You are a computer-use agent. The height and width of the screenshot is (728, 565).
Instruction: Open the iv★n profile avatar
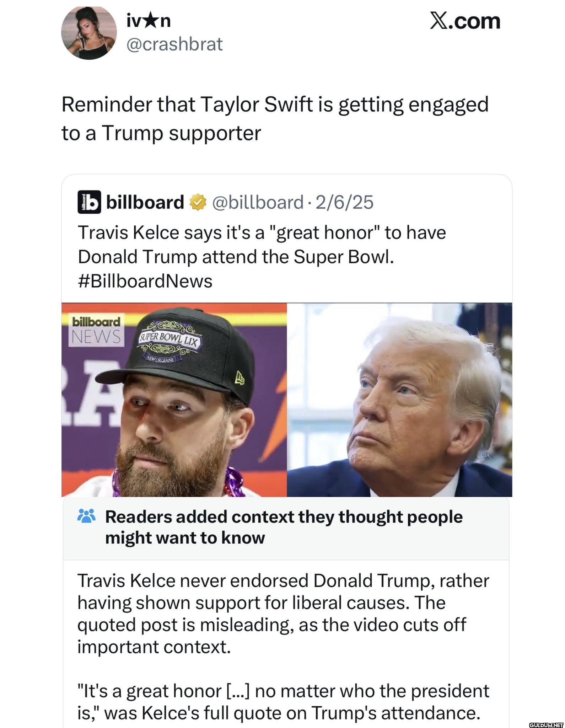pos(89,32)
